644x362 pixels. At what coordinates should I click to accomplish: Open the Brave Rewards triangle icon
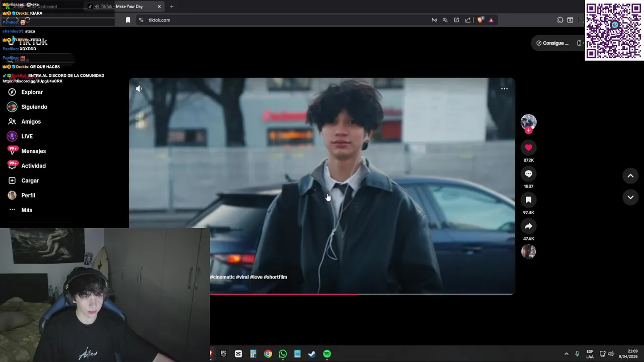tap(491, 20)
